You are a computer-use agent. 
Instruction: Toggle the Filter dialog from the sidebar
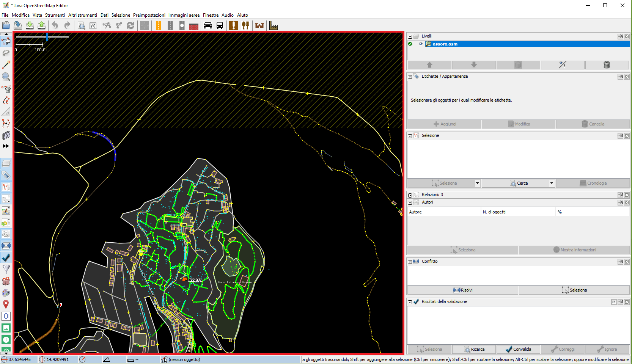6,270
